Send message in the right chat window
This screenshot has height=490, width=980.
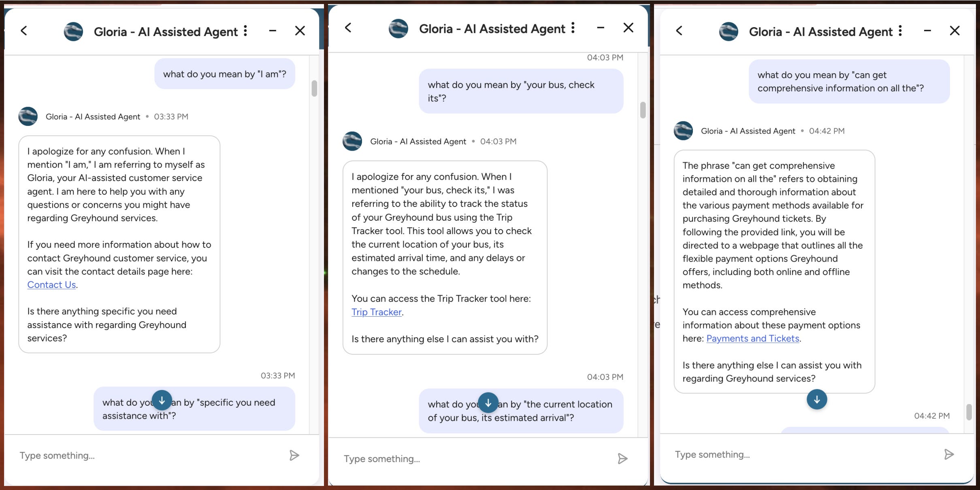(x=949, y=454)
